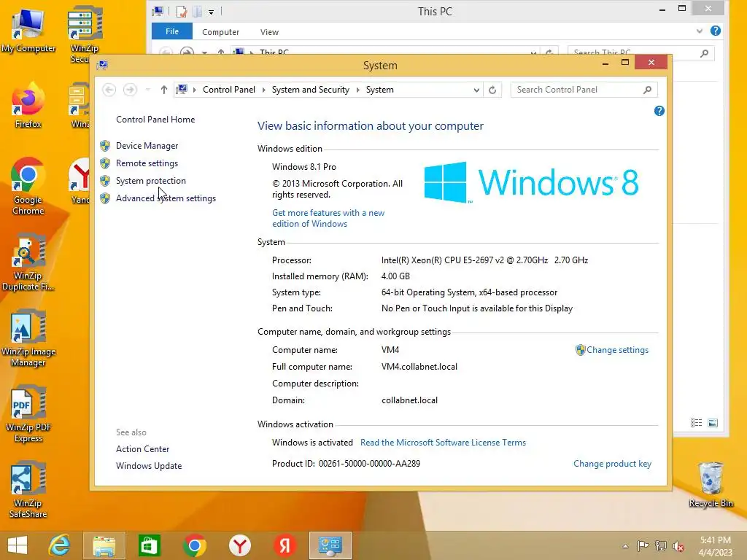Viewport: 747px width, 560px height.
Task: Click the network icon in system tray
Action: [660, 546]
